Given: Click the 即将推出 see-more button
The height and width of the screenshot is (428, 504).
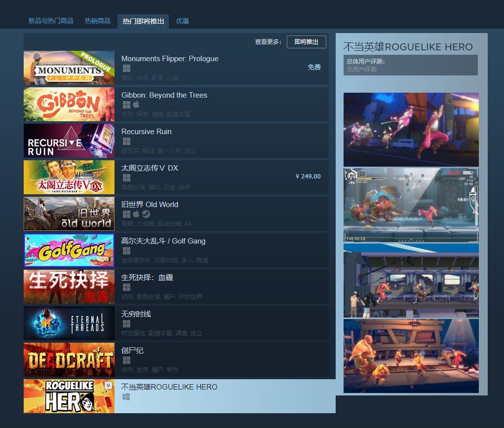Looking at the screenshot, I should pos(307,42).
